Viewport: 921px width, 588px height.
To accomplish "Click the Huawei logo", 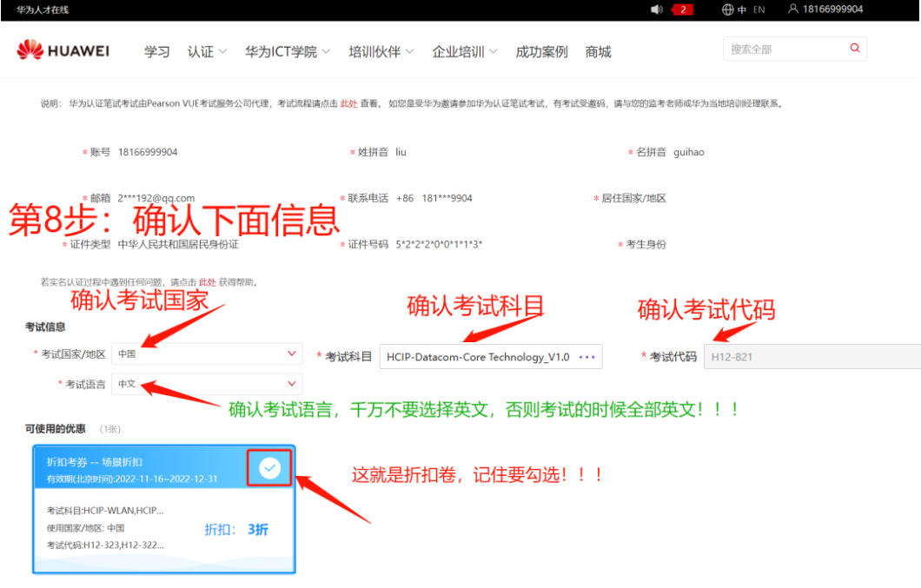I will [63, 50].
